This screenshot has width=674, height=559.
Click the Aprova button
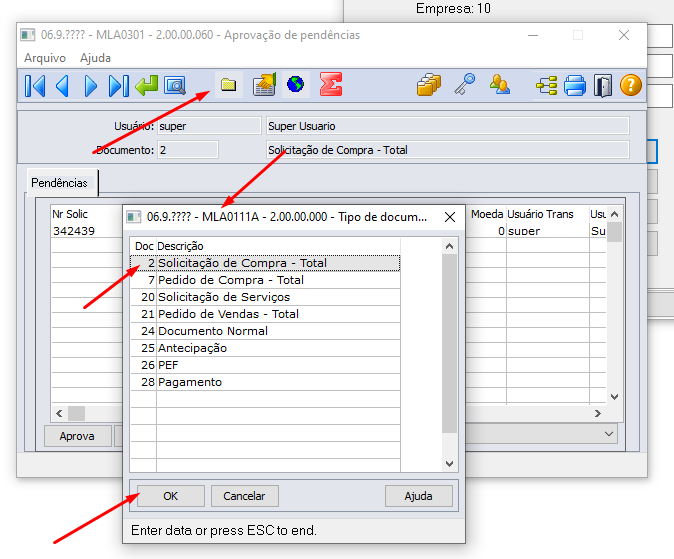tap(77, 436)
